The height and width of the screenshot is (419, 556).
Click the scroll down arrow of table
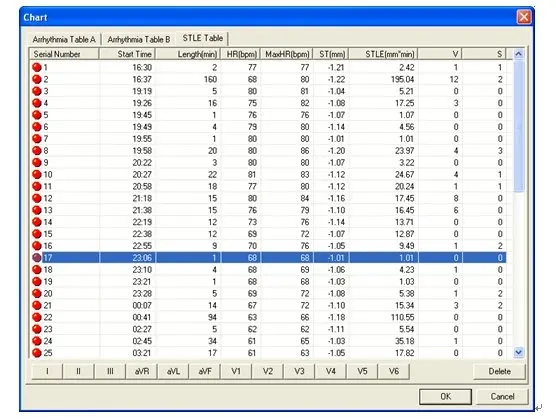[518, 352]
